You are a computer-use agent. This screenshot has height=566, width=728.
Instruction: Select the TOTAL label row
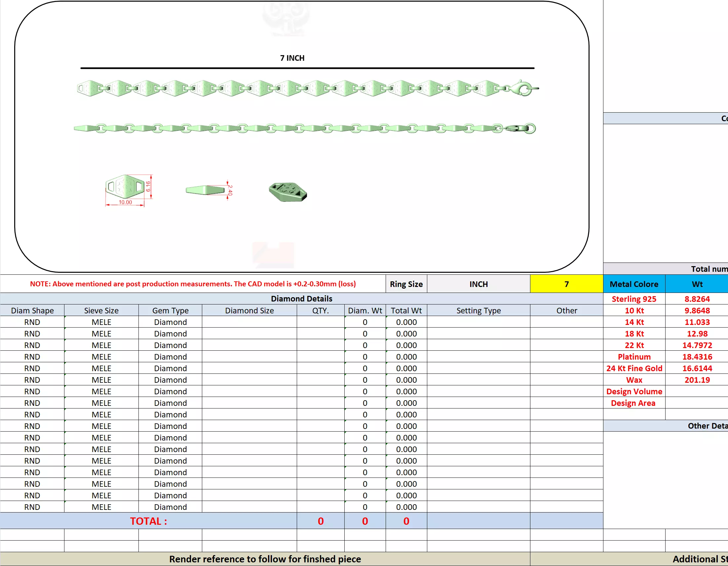pyautogui.click(x=148, y=521)
